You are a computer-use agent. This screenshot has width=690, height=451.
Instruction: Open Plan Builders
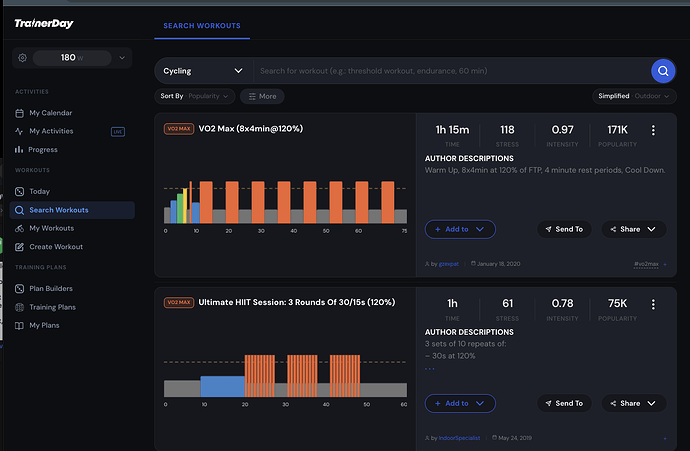coord(51,289)
